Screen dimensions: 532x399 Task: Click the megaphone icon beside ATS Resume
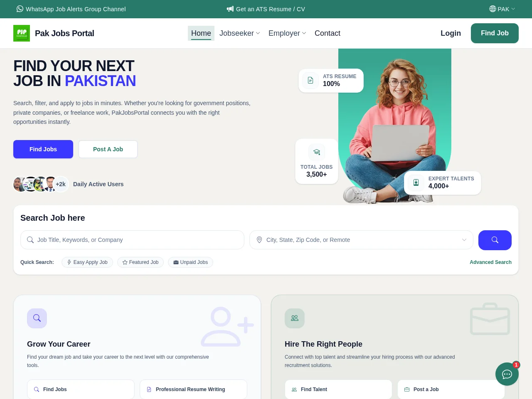click(x=230, y=9)
